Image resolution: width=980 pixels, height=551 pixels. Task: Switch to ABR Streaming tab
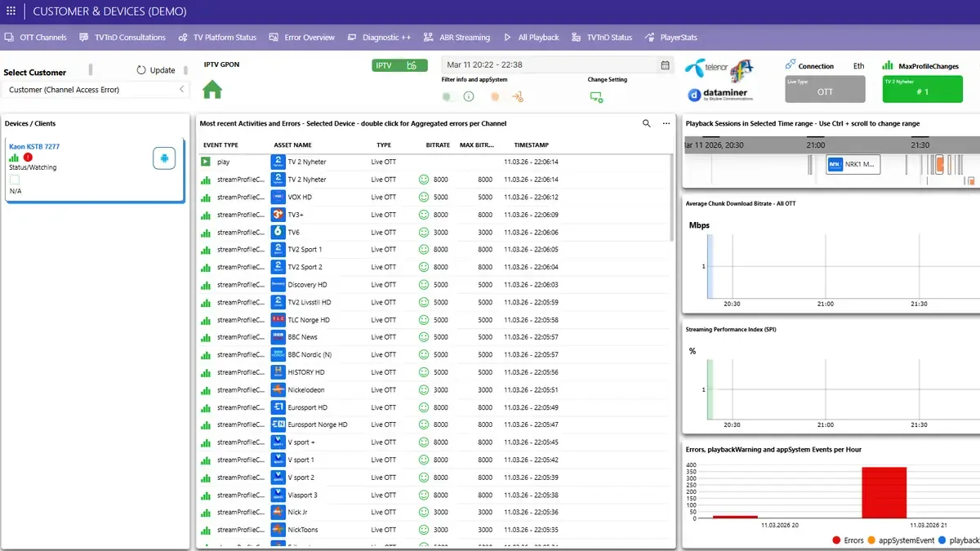(x=457, y=38)
